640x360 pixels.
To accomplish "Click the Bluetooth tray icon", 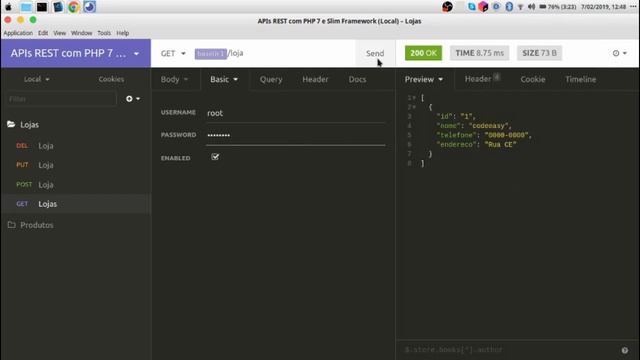I will pos(509,7).
